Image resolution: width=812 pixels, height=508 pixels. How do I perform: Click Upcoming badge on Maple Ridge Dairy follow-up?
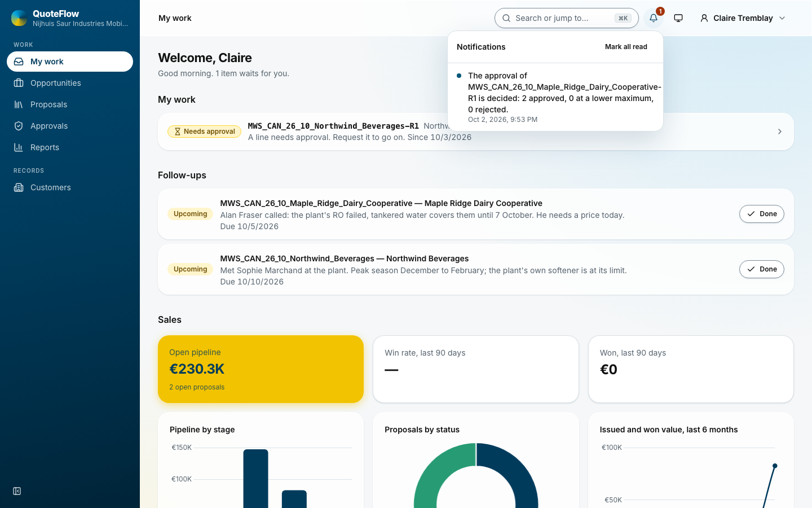(x=191, y=214)
